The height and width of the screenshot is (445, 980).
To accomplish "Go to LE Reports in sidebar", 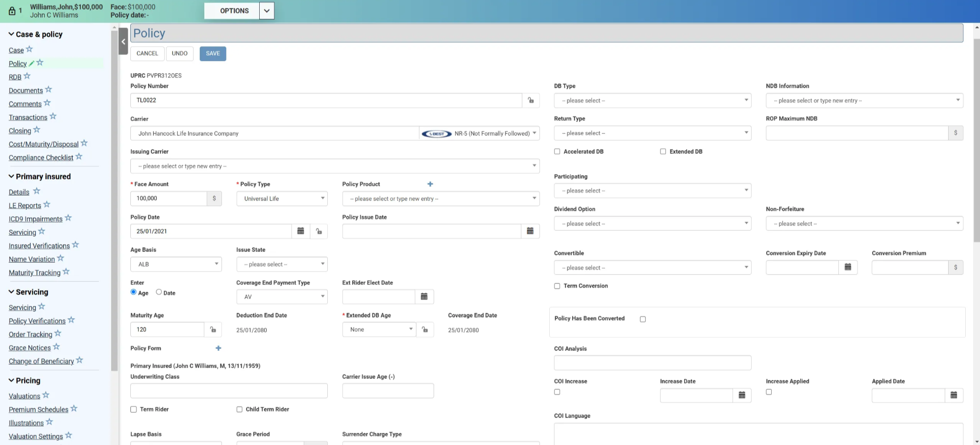I will [24, 206].
